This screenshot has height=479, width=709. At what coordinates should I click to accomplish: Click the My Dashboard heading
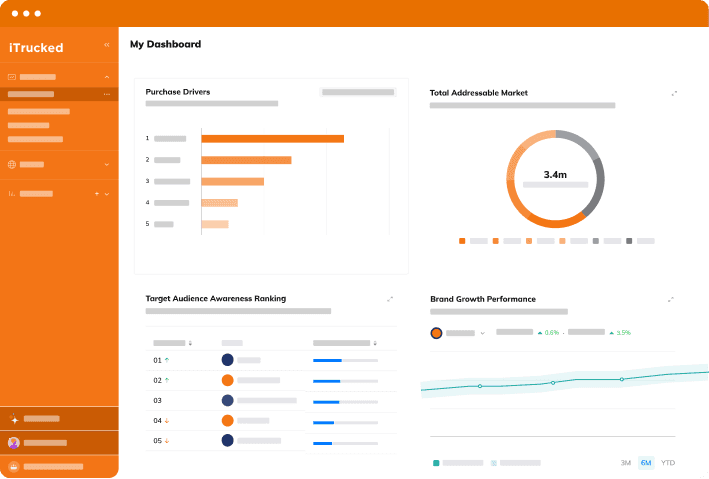[x=165, y=44]
